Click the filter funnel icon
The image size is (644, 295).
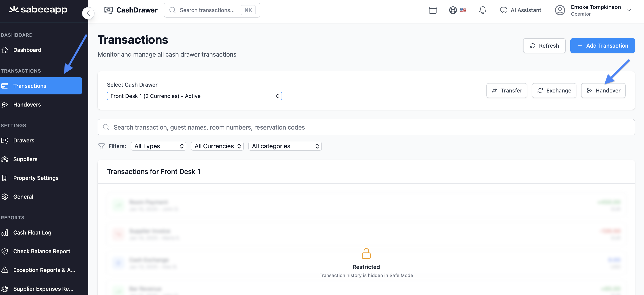pos(102,146)
